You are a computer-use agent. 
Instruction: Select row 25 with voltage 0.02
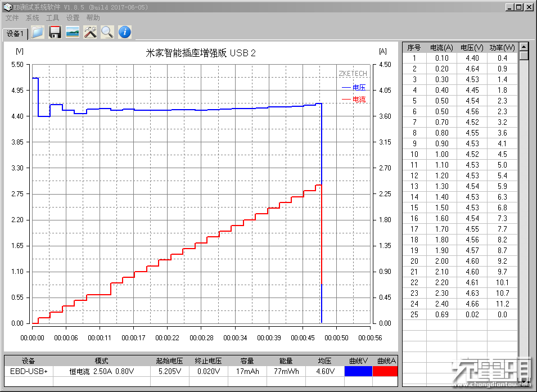click(x=460, y=314)
